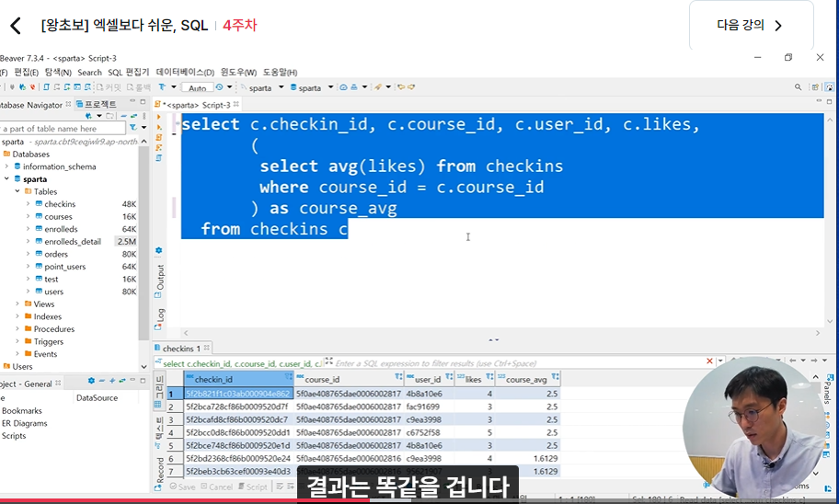Open the Indexes folder
Image resolution: width=839 pixels, height=504 pixels.
click(x=48, y=316)
